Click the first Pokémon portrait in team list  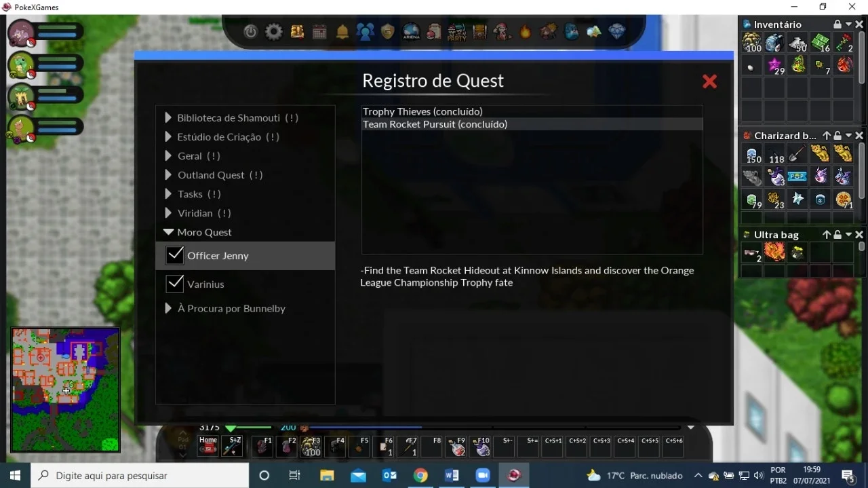21,32
